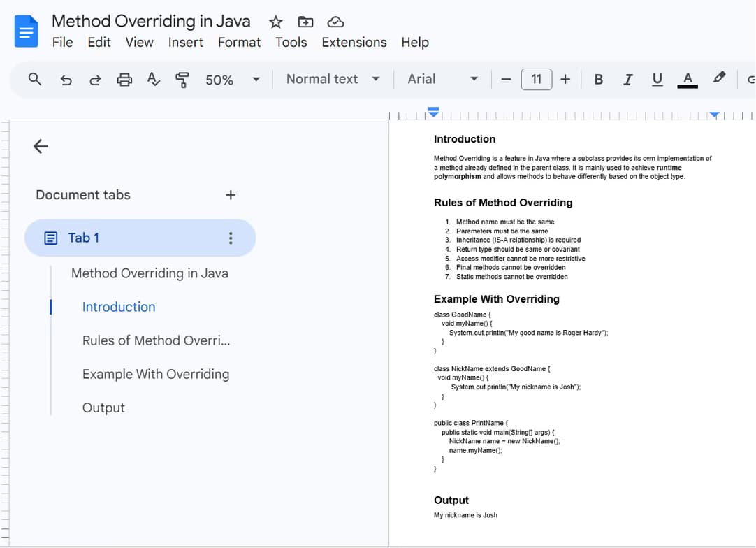Jump to Example With Overriding outline entry

(156, 375)
